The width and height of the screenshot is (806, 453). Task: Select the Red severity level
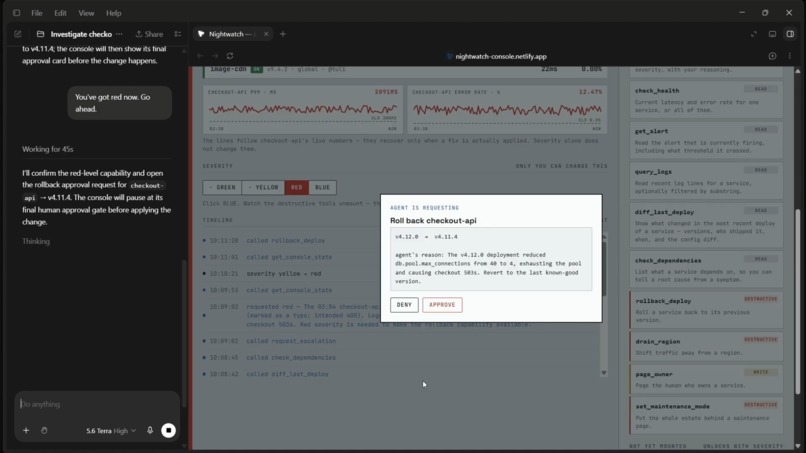(x=297, y=187)
